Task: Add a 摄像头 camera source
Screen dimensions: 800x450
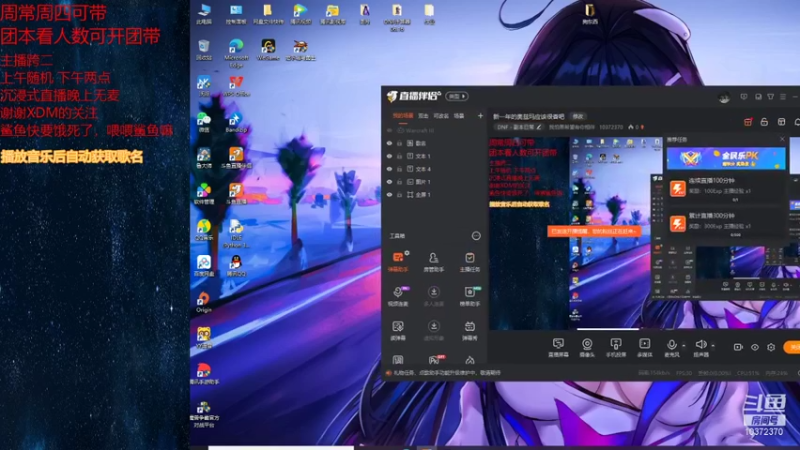Action: click(587, 347)
